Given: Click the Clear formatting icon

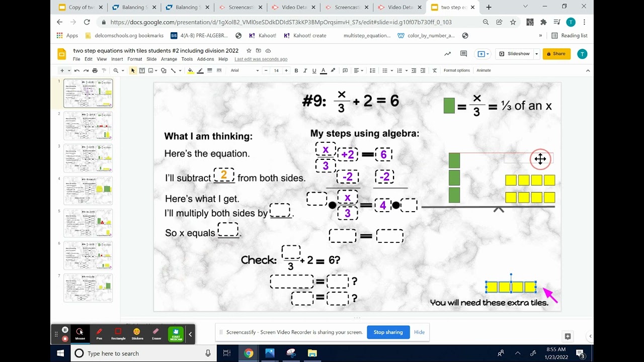Looking at the screenshot, I should coord(435,70).
